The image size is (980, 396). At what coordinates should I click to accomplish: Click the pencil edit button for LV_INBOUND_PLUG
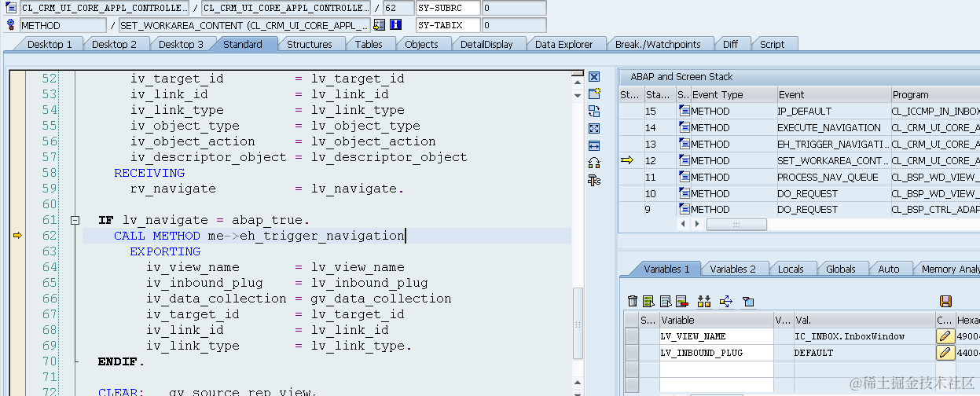(945, 353)
